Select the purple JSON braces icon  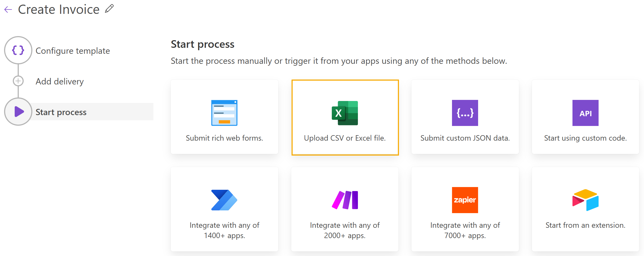pyautogui.click(x=465, y=113)
